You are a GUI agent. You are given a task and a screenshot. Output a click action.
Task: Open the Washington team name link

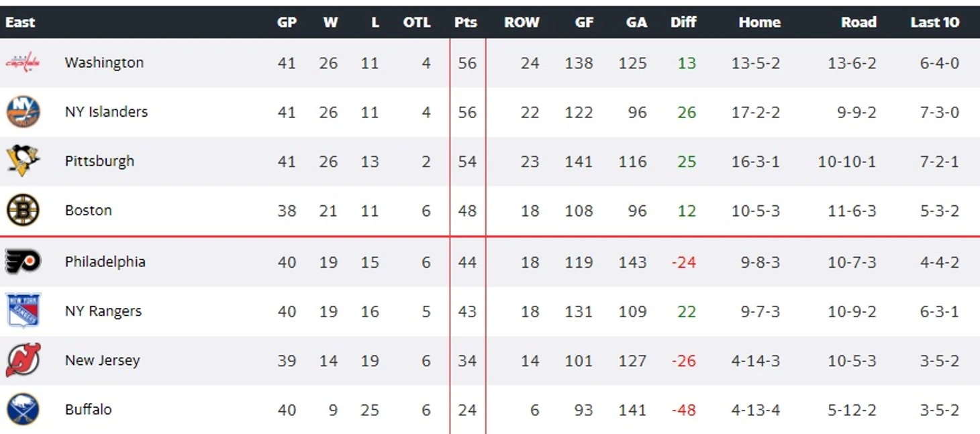tap(104, 62)
